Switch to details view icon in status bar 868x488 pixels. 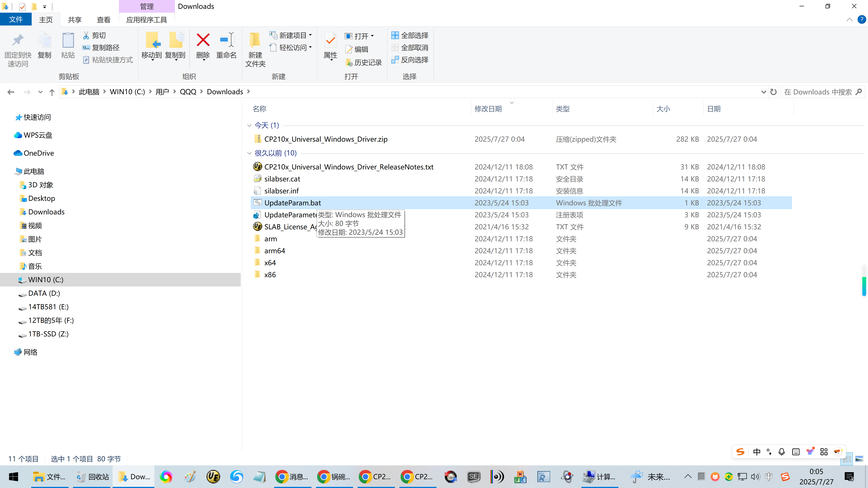click(x=847, y=459)
